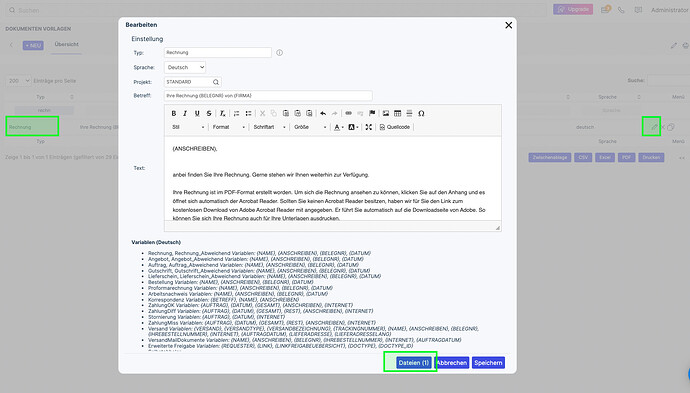Image resolution: width=690 pixels, height=393 pixels.
Task: Toggle strikethrough text formatting
Action: coord(209,114)
